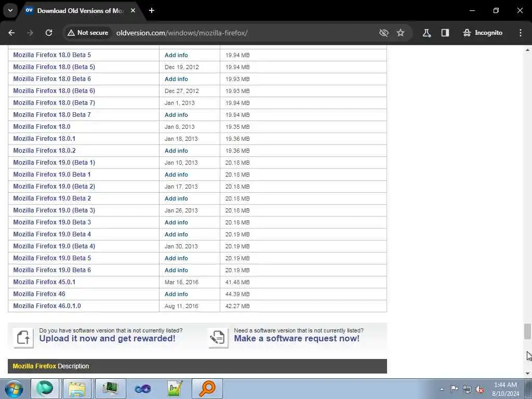Open Mozilla Firefox 19.0 (Beta 1) link

[x=54, y=163]
